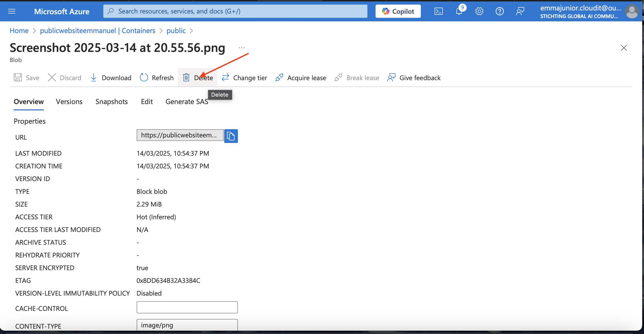The width and height of the screenshot is (644, 334).
Task: Click the Properties section heading
Action: pyautogui.click(x=30, y=121)
